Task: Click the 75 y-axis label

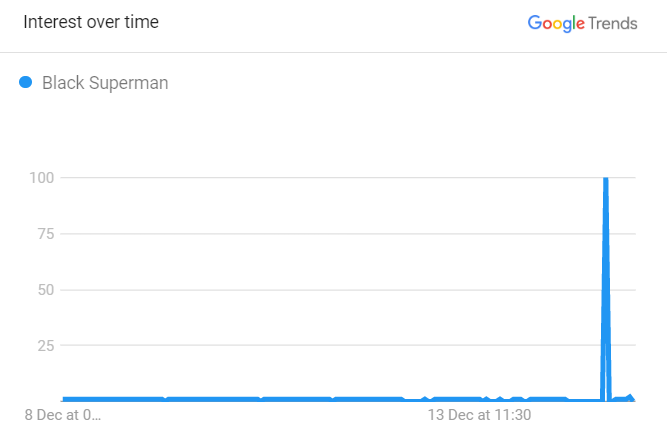Action: click(46, 234)
